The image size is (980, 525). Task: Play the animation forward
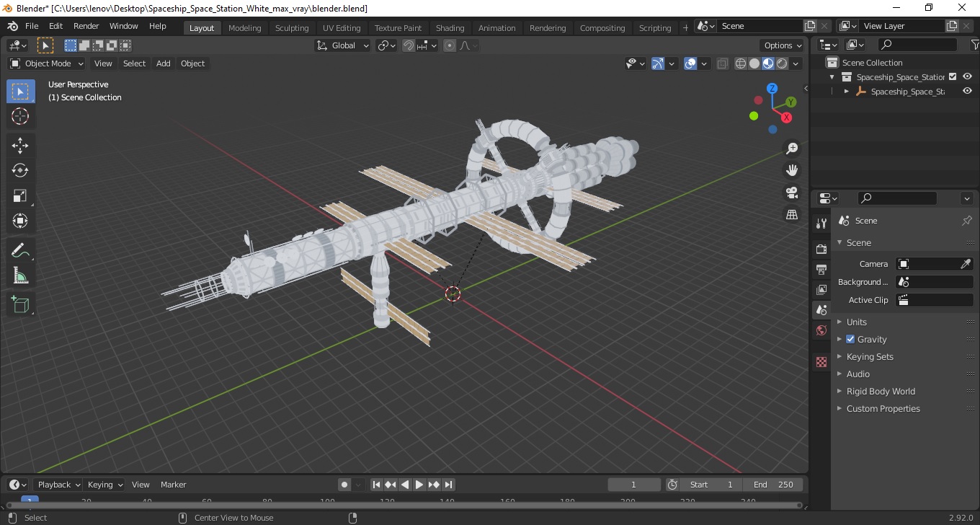click(419, 485)
